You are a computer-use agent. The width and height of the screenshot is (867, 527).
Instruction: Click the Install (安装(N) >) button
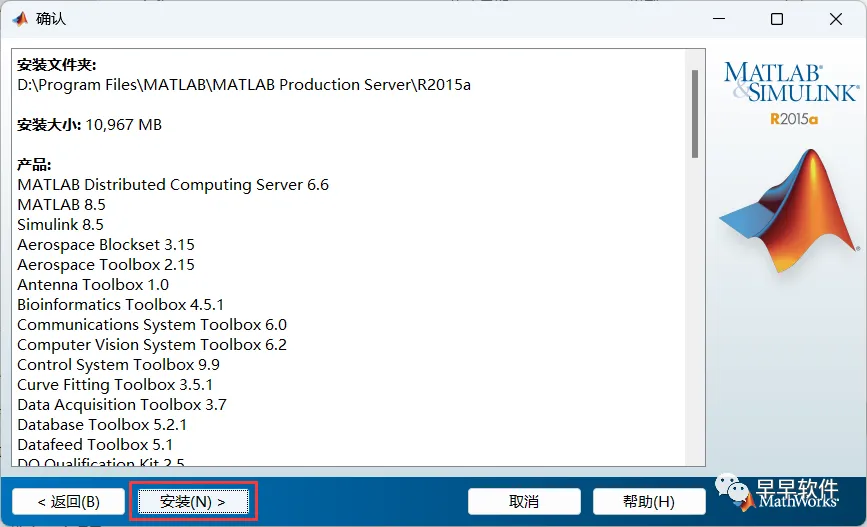pos(193,502)
